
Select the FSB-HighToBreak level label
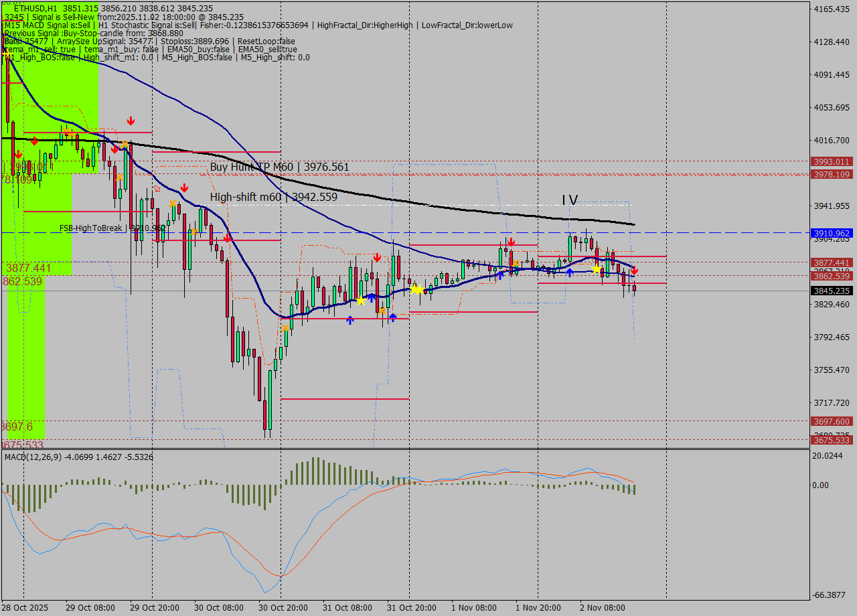pyautogui.click(x=112, y=228)
